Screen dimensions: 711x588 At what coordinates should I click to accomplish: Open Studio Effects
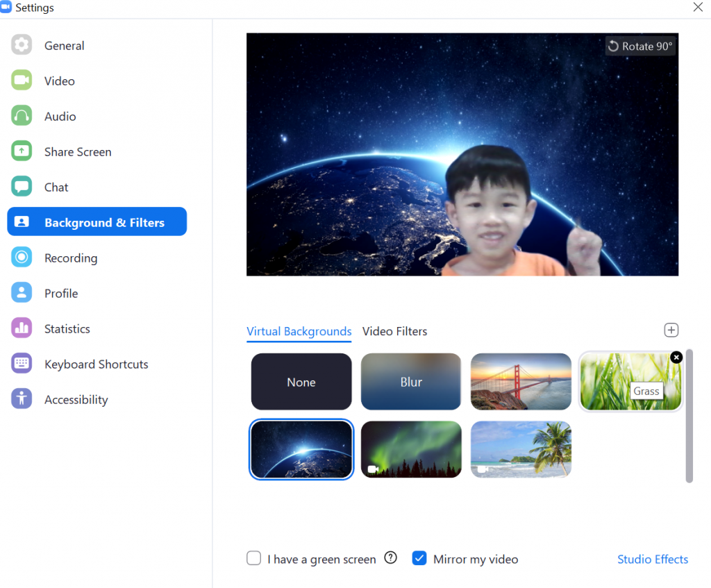click(653, 559)
